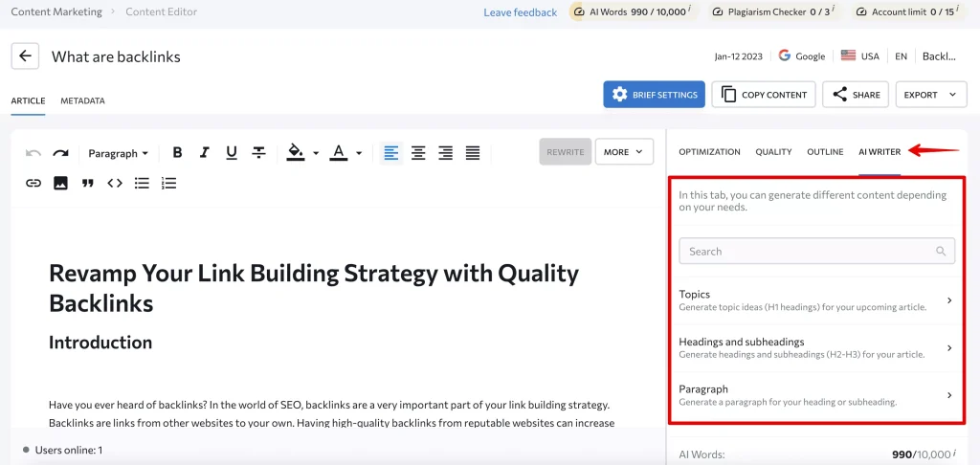Switch to the METADATA tab

tap(82, 100)
